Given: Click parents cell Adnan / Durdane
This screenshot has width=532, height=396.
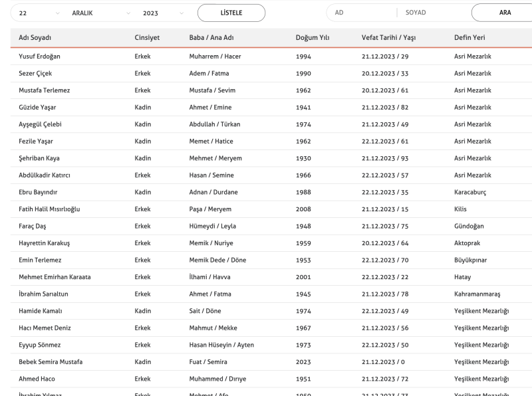Looking at the screenshot, I should point(213,192).
